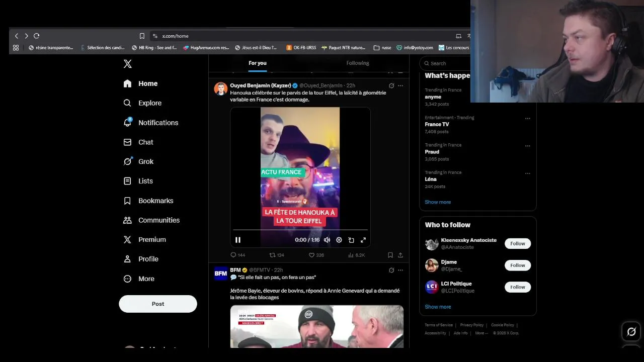
Task: Follow LCI Politique
Action: (x=518, y=287)
